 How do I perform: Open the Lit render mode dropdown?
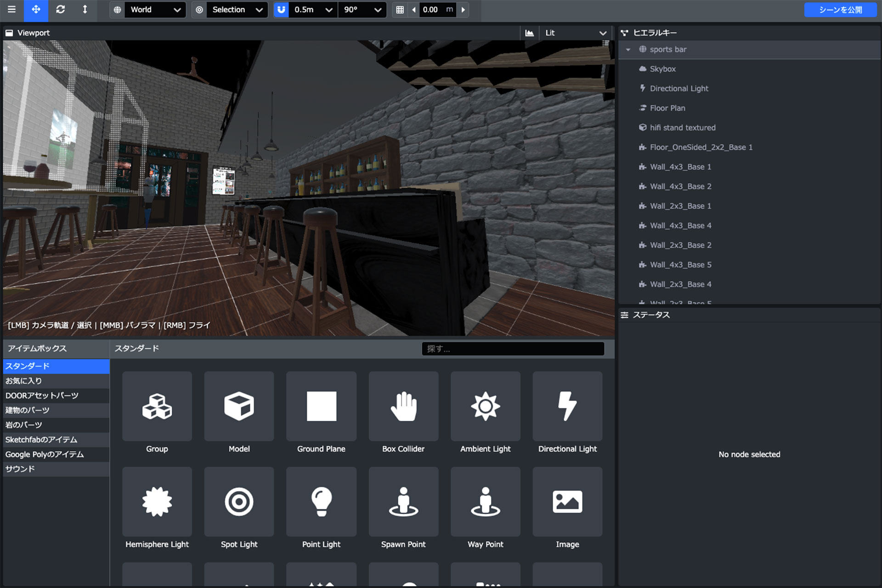click(x=576, y=33)
